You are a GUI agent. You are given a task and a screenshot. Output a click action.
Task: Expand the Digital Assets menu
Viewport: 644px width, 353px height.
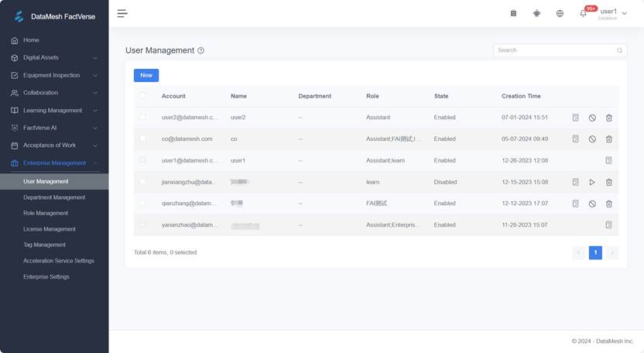53,57
